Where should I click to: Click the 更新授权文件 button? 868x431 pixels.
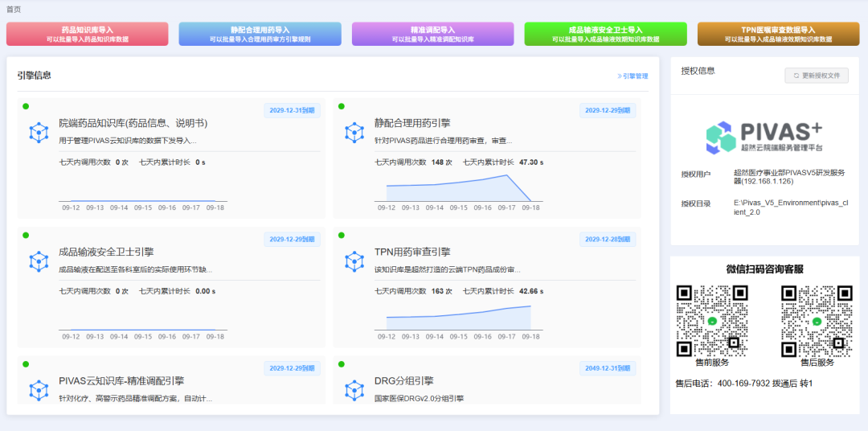point(817,76)
